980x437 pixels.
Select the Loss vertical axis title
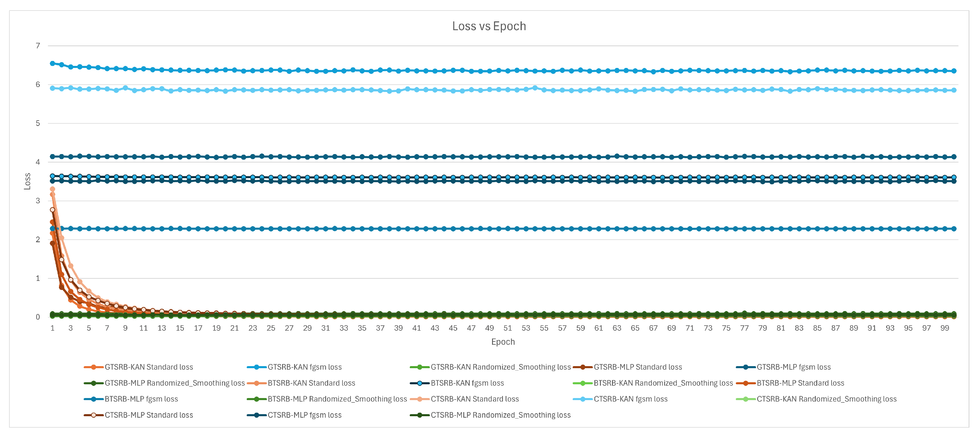(27, 181)
